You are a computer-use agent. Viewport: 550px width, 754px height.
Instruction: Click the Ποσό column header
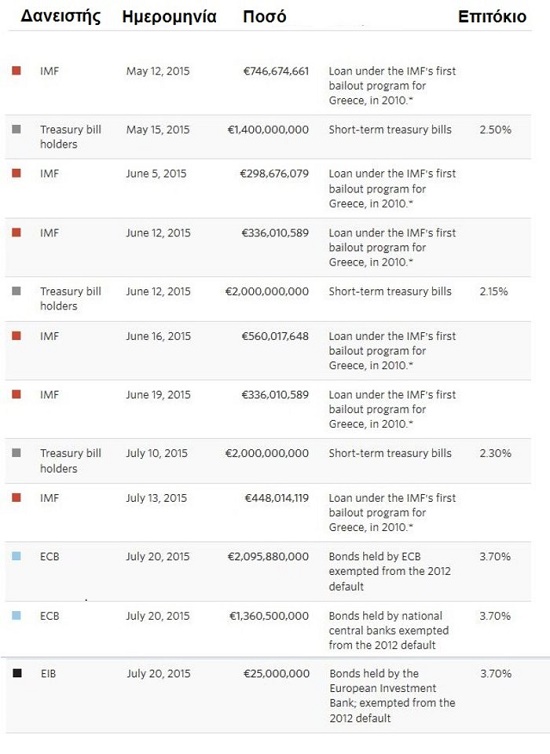pyautogui.click(x=264, y=16)
